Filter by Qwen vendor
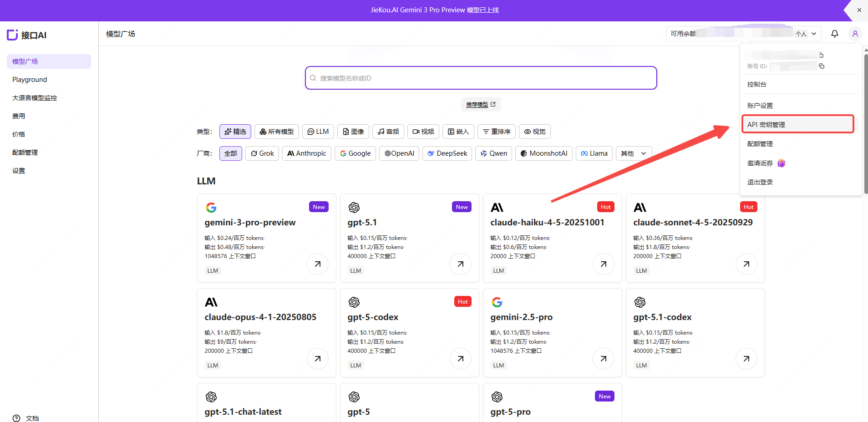This screenshot has height=422, width=868. tap(494, 153)
